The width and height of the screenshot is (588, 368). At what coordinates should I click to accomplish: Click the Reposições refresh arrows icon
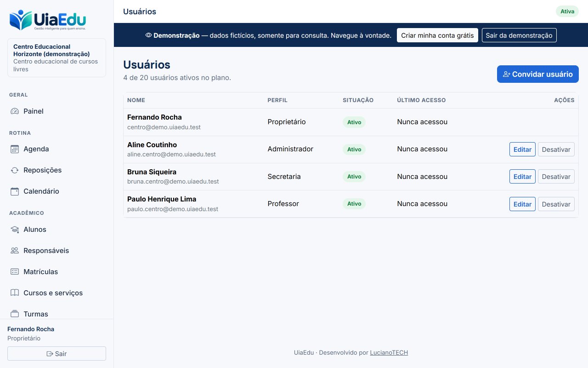click(15, 170)
